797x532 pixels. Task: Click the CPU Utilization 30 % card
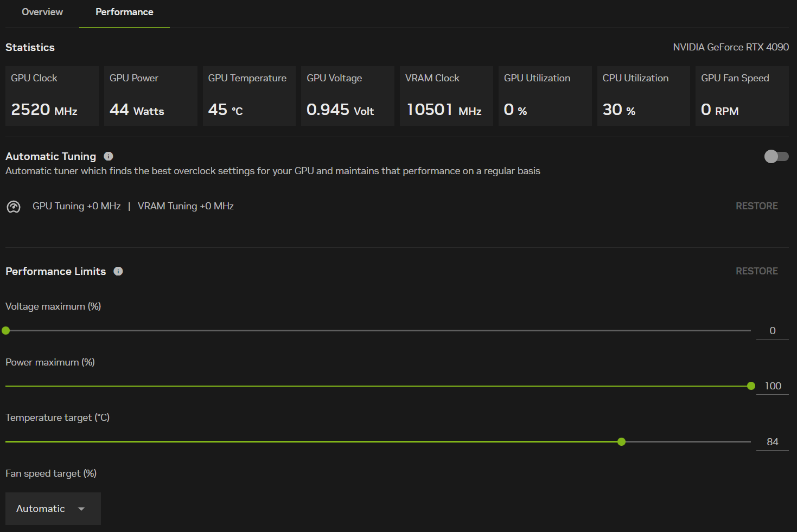[x=643, y=96]
